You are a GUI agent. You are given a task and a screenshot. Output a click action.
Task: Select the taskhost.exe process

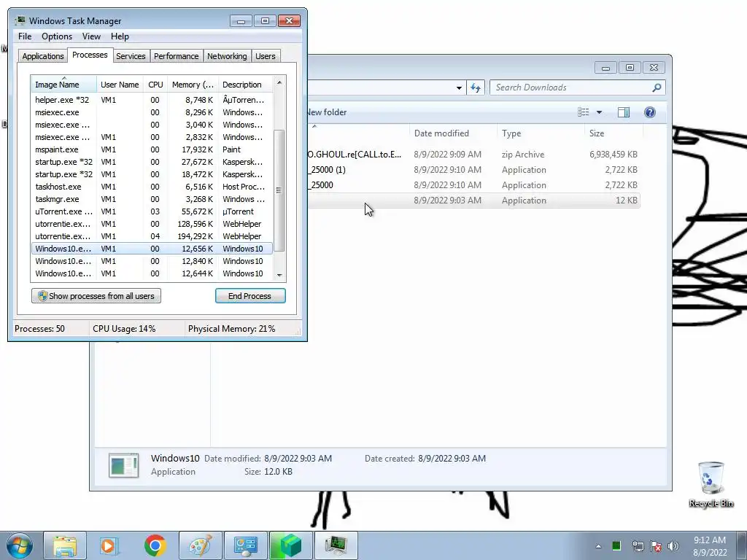[x=152, y=187]
